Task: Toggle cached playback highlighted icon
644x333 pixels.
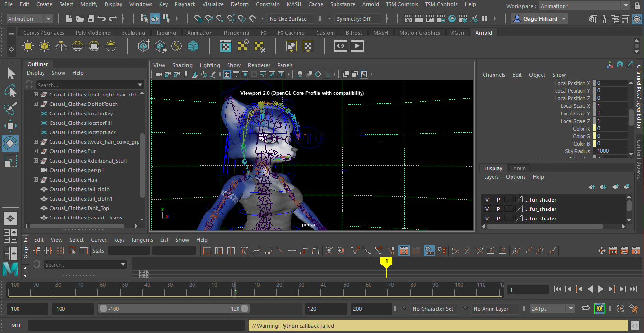Action: 600,308
